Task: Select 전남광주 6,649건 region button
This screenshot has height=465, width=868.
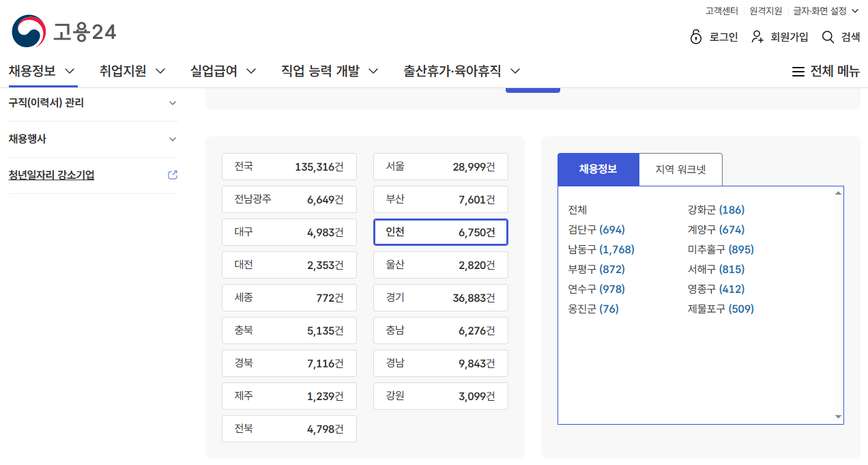Action: (289, 199)
